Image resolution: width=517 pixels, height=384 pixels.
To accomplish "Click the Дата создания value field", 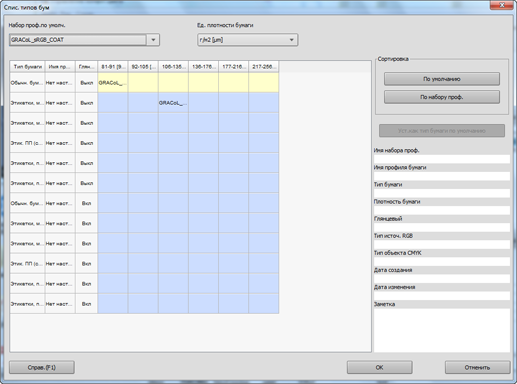I will [442, 279].
